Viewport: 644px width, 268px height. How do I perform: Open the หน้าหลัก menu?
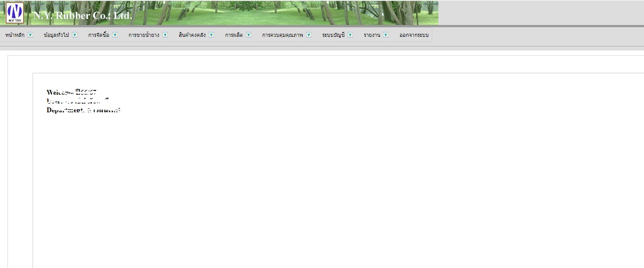(15, 35)
